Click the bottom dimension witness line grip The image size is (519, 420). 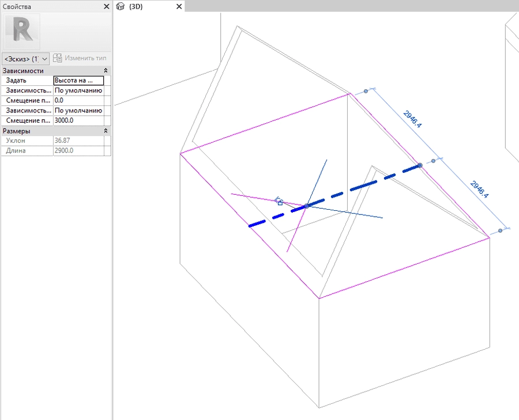click(500, 230)
